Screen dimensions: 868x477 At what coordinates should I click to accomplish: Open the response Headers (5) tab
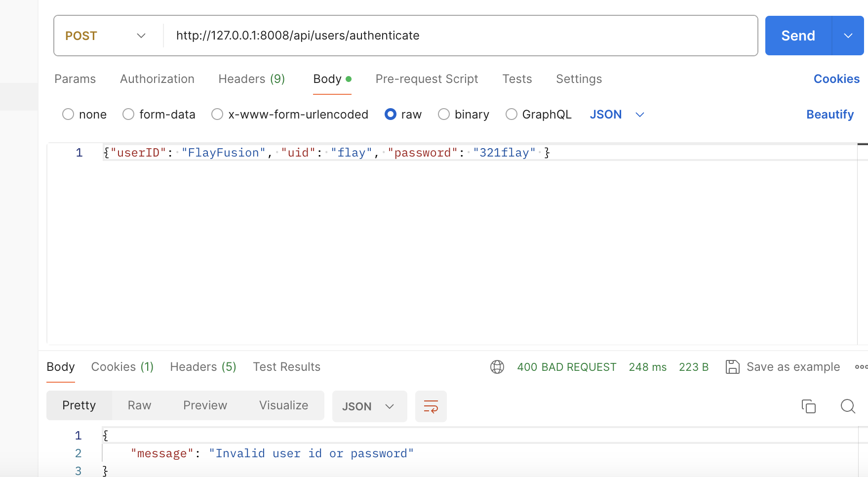pos(203,367)
